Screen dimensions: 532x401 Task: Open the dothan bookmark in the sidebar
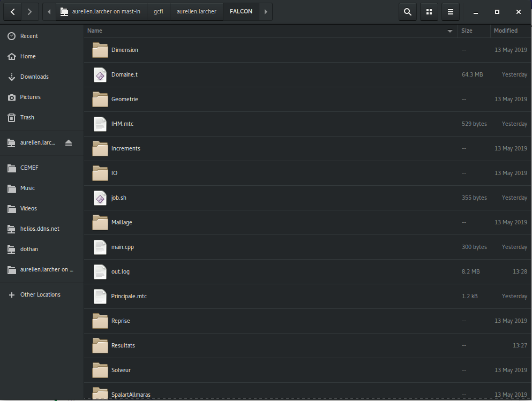42,249
